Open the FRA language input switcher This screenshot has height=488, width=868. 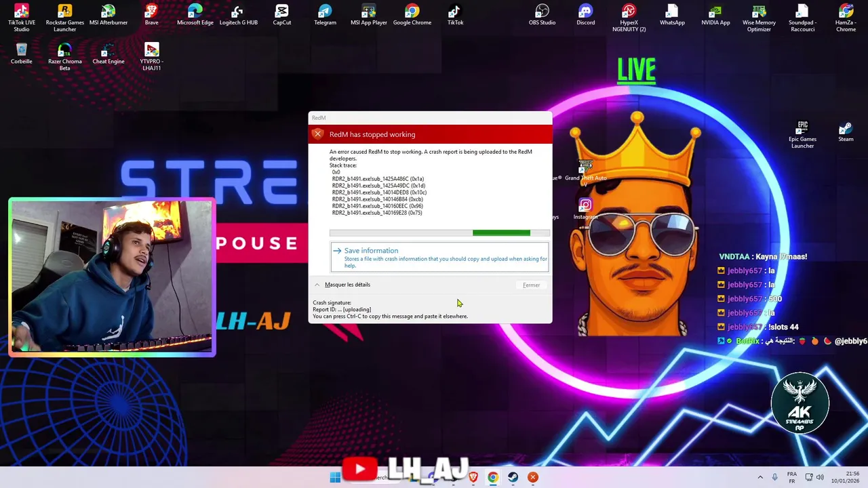792,477
